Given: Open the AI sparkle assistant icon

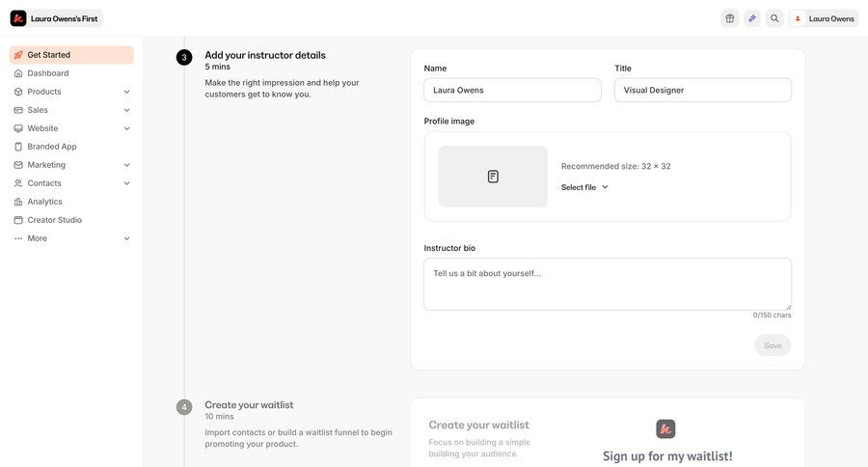Looking at the screenshot, I should click(752, 18).
